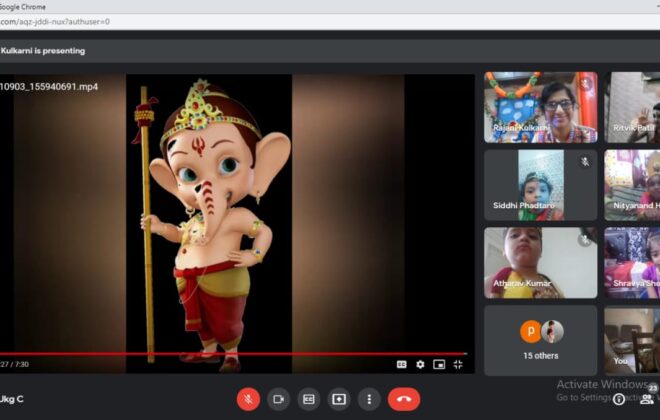This screenshot has height=420, width=660.
Task: Select Rajani Kulkarni's video tile
Action: tap(540, 107)
